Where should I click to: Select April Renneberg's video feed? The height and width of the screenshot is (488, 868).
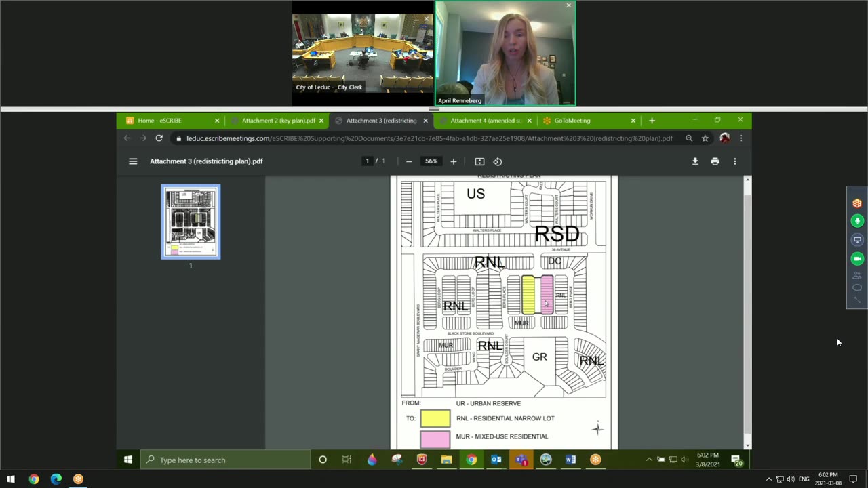click(505, 53)
